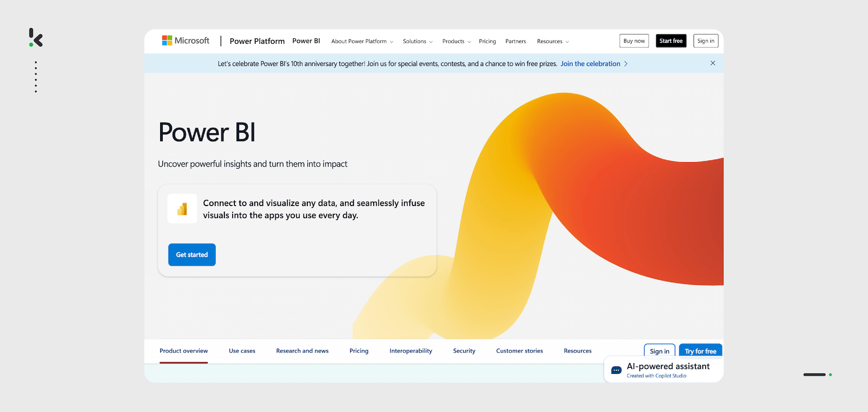The width and height of the screenshot is (868, 412).
Task: Expand the Products dropdown
Action: point(457,41)
